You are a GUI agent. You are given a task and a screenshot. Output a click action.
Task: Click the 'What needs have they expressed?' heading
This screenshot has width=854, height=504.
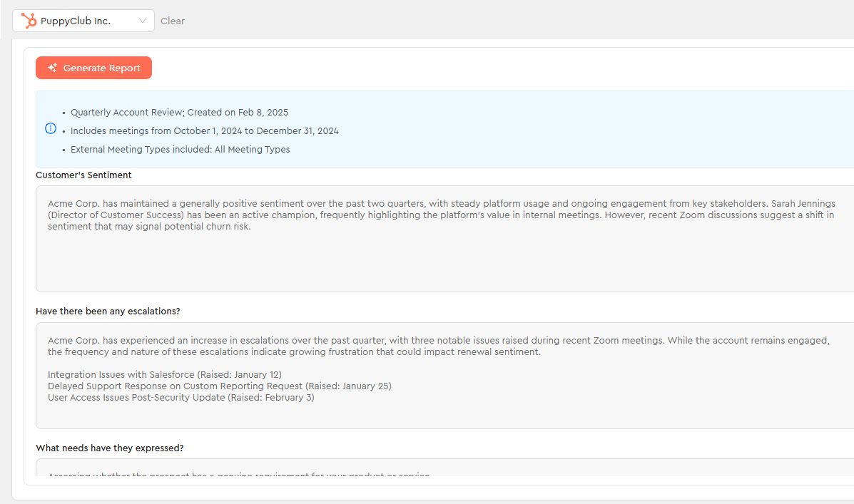click(x=109, y=448)
